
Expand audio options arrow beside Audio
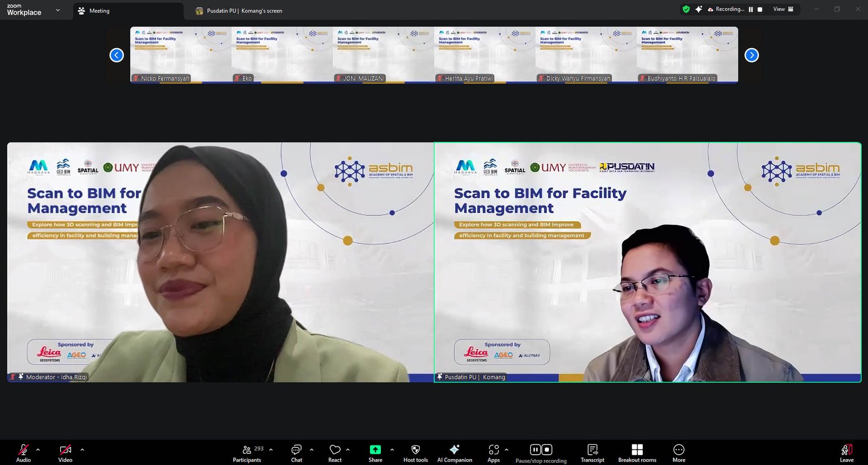(x=38, y=449)
